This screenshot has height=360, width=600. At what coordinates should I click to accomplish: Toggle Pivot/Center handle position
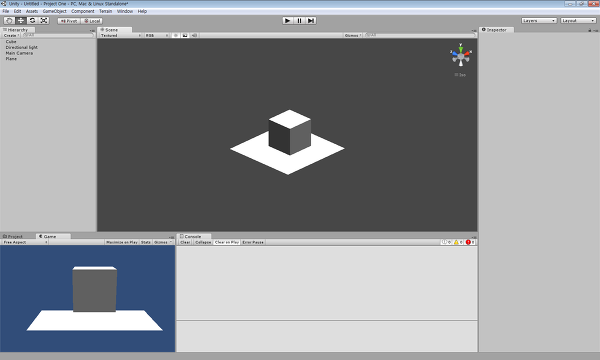click(x=69, y=21)
